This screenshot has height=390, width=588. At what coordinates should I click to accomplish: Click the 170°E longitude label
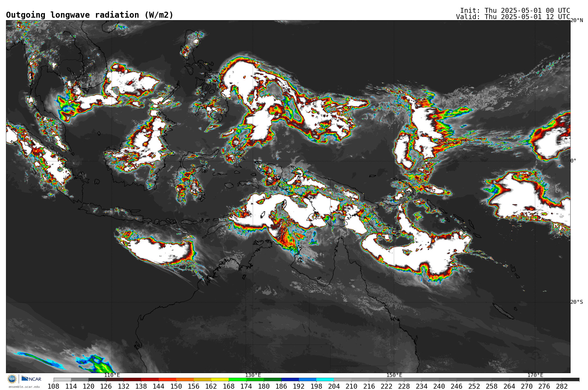(x=535, y=375)
